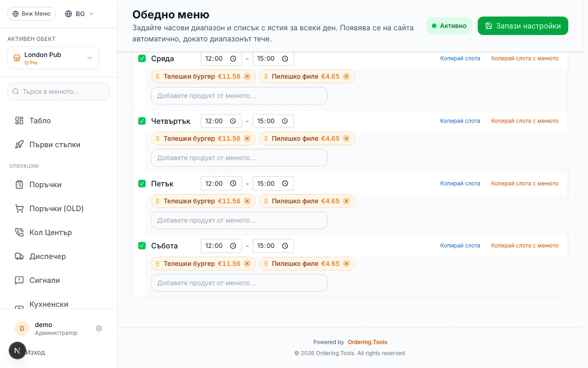Remove Телешки бургер from Петък

pyautogui.click(x=247, y=201)
